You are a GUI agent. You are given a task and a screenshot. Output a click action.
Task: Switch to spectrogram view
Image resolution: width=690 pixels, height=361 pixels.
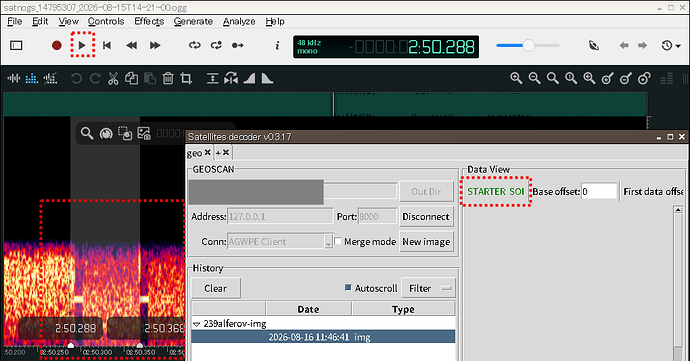point(32,79)
